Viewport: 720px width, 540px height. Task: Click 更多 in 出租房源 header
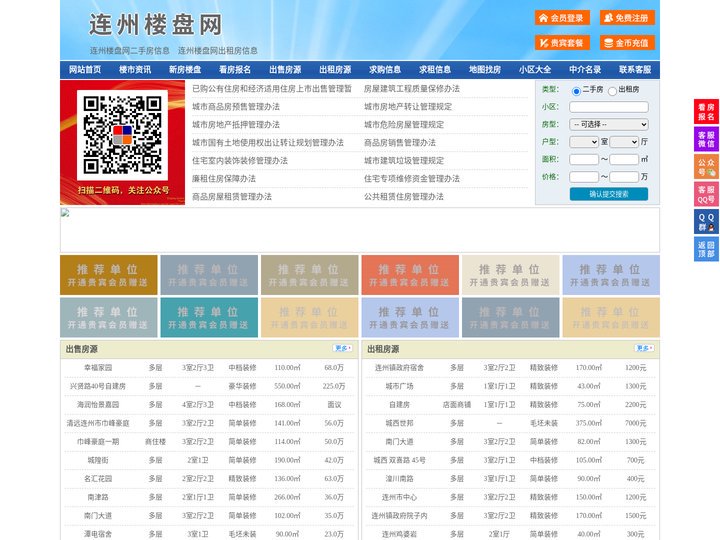(x=644, y=349)
